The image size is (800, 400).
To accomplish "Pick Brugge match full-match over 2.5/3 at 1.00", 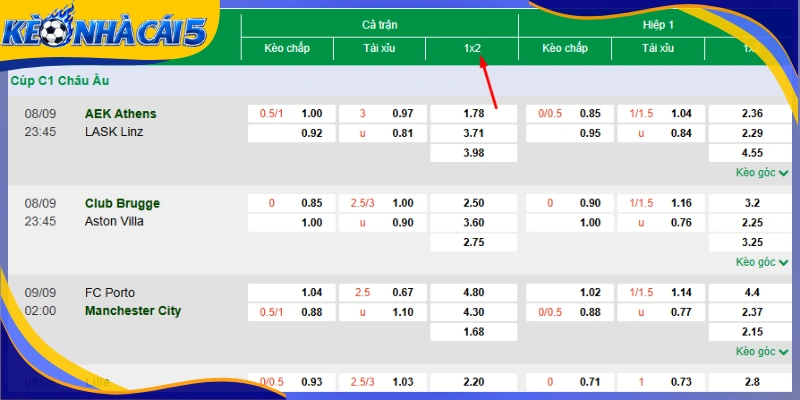I will (x=383, y=203).
